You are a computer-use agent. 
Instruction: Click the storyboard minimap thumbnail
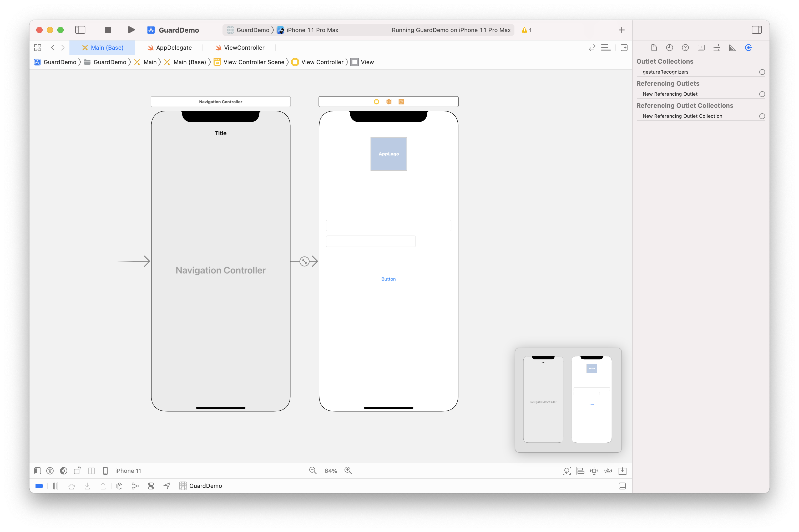(x=568, y=400)
